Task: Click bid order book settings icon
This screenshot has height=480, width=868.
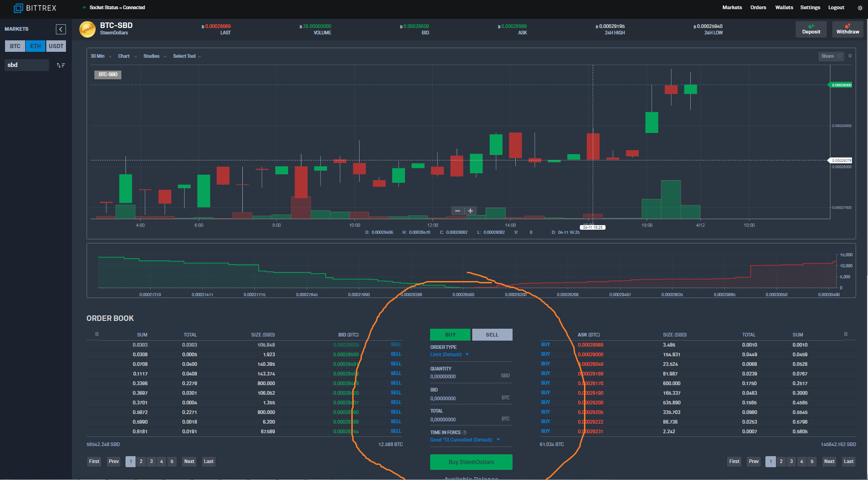Action: [x=97, y=334]
